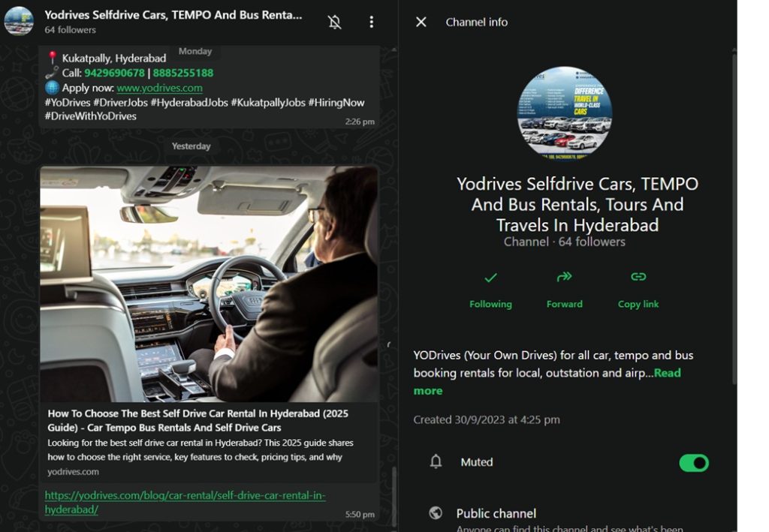Viewport: 769px width, 532px height.
Task: Open the channel avatar in chat header
Action: 19,21
